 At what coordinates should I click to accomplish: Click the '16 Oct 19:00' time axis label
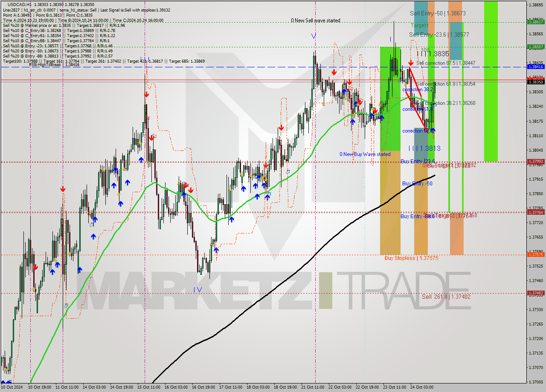click(x=204, y=387)
